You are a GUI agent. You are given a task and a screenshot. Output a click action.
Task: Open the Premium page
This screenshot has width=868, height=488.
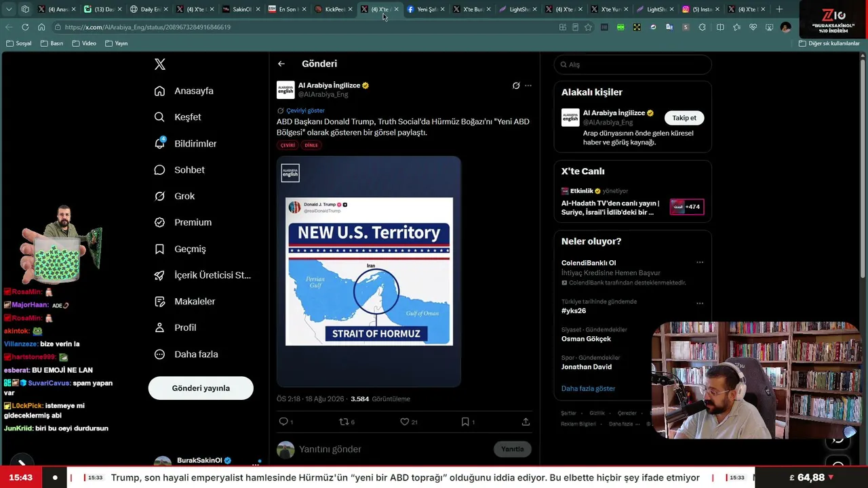click(182, 222)
